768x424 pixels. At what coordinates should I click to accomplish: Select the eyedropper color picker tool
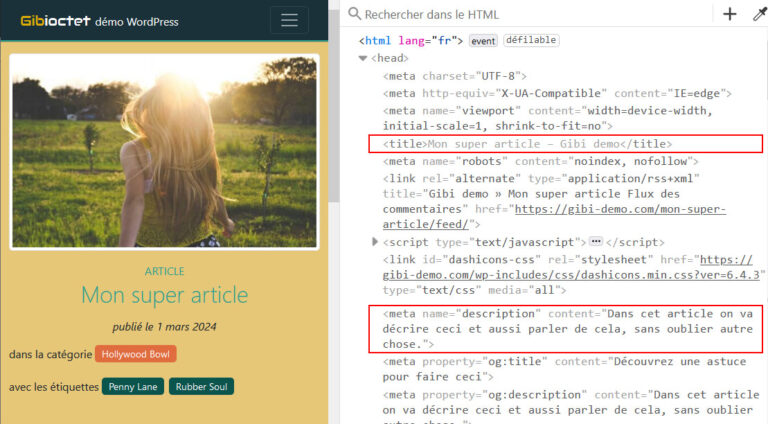(759, 14)
